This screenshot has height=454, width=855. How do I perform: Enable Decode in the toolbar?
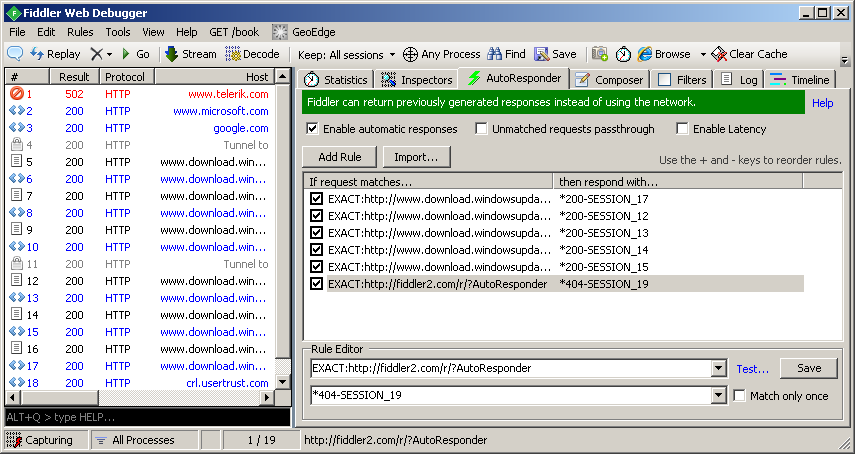tap(252, 54)
